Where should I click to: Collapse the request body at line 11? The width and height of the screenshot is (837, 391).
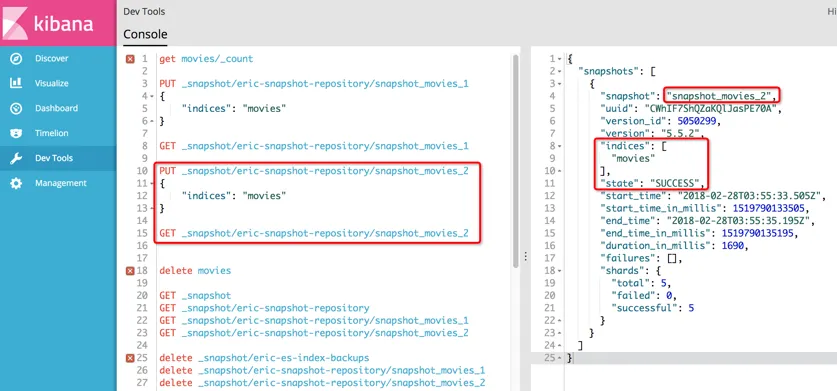tap(153, 184)
